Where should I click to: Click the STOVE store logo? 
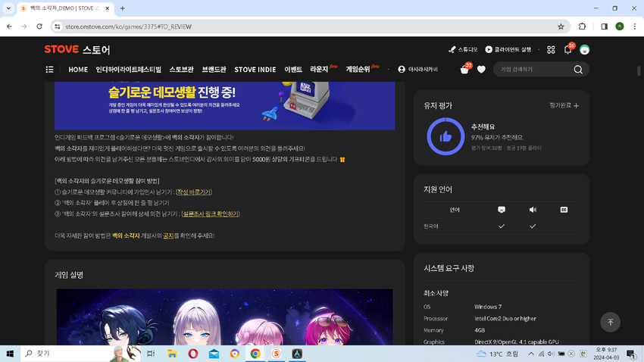pos(77,50)
